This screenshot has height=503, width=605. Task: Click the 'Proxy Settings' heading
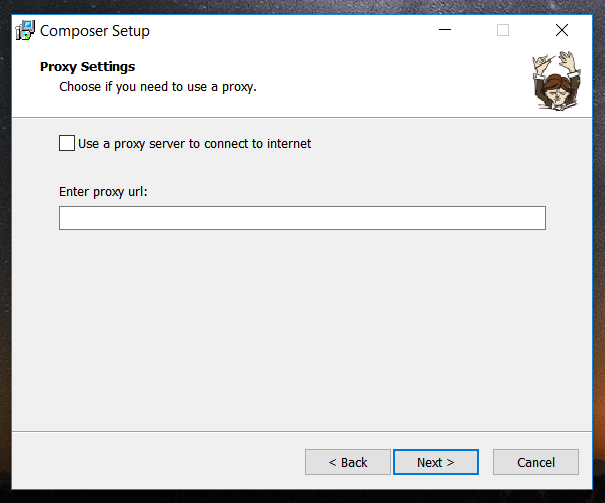point(87,67)
